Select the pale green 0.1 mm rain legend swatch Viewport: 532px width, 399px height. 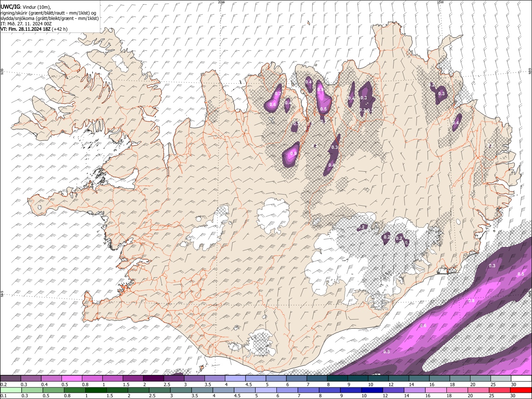pyautogui.click(x=11, y=390)
